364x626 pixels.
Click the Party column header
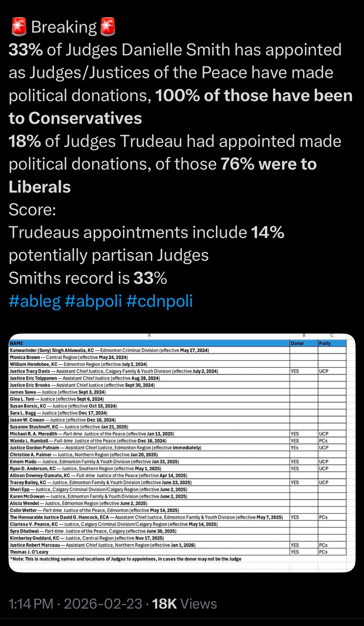click(x=325, y=343)
